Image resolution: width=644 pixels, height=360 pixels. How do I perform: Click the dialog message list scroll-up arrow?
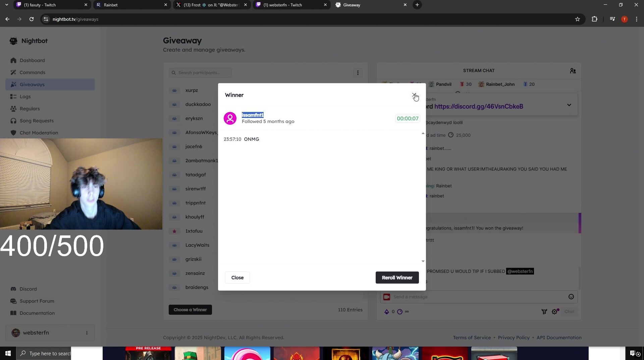pos(423,133)
